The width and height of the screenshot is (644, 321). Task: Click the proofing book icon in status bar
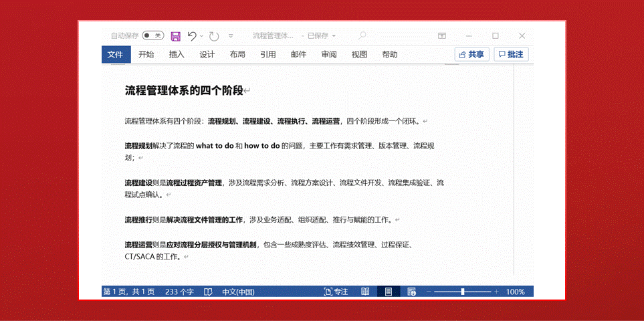click(x=208, y=292)
